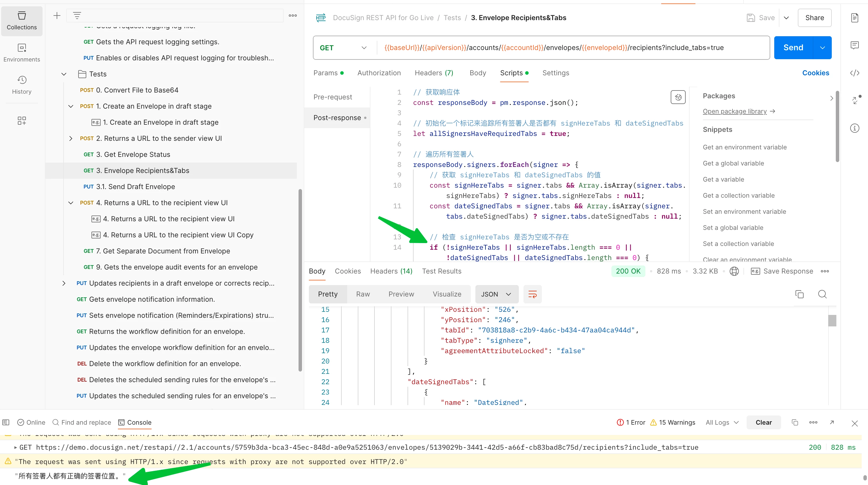
Task: Open the All Logs filter dropdown
Action: pos(722,422)
